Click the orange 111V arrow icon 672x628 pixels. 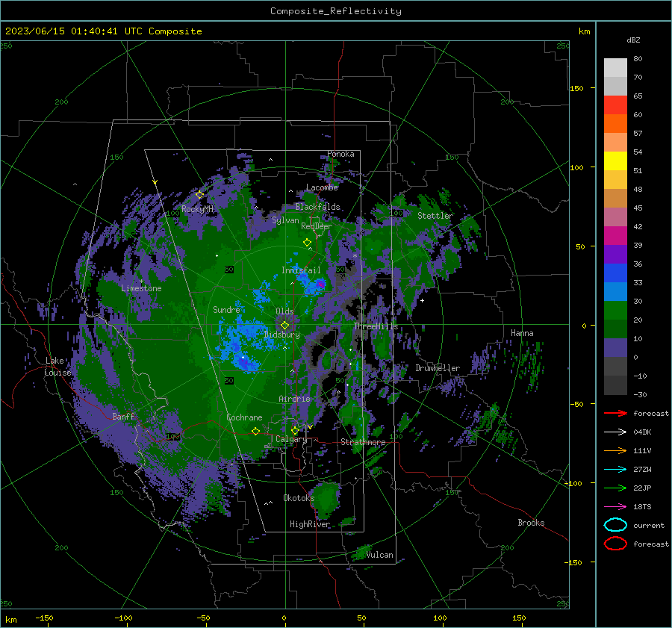pos(615,450)
